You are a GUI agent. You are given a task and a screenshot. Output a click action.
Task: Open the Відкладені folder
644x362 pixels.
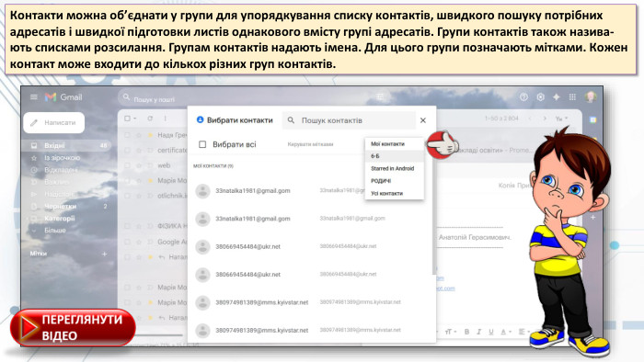pos(61,170)
